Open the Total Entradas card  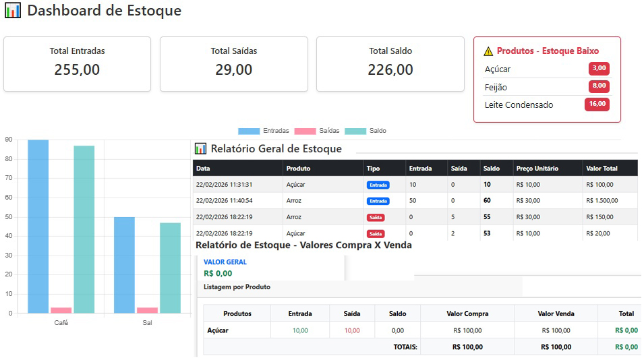[77, 63]
